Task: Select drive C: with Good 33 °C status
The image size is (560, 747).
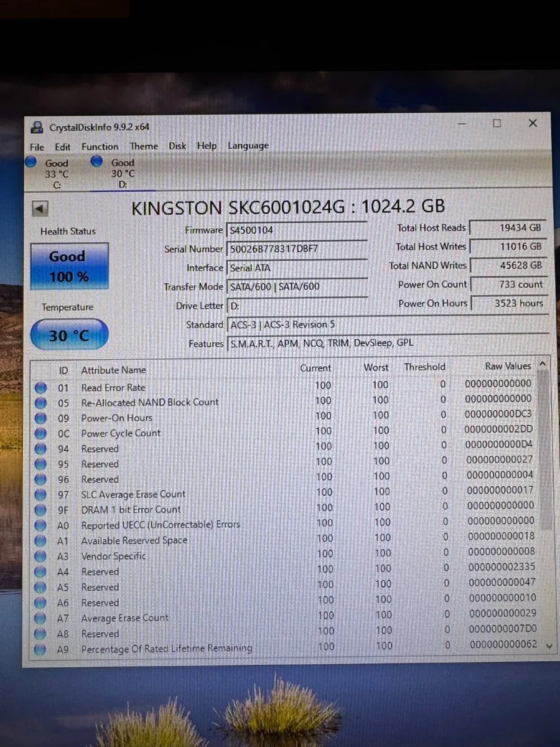Action: click(50, 172)
